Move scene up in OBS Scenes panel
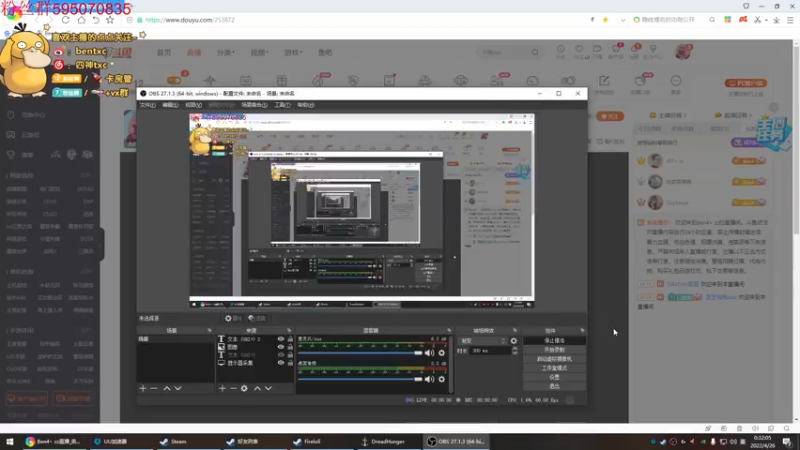Image resolution: width=800 pixels, height=450 pixels. click(167, 388)
